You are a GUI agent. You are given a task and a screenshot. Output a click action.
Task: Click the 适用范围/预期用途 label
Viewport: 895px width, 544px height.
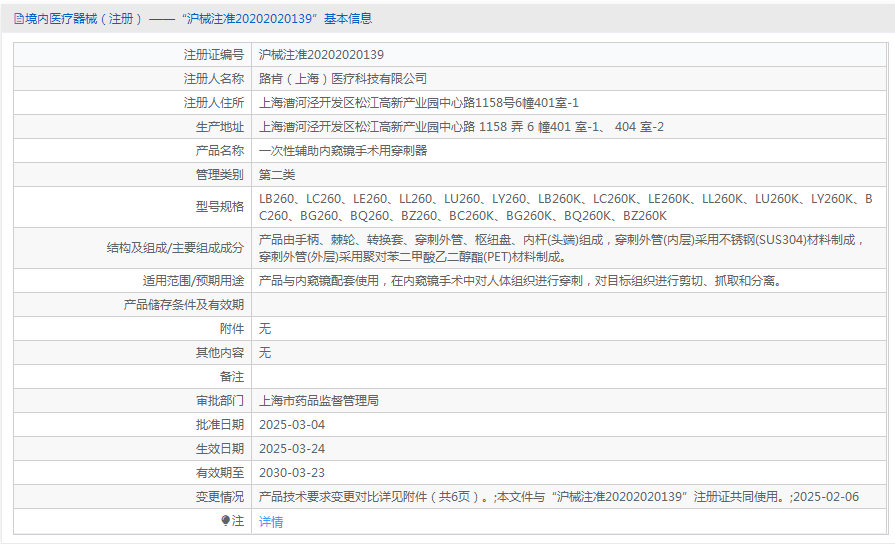(193, 281)
